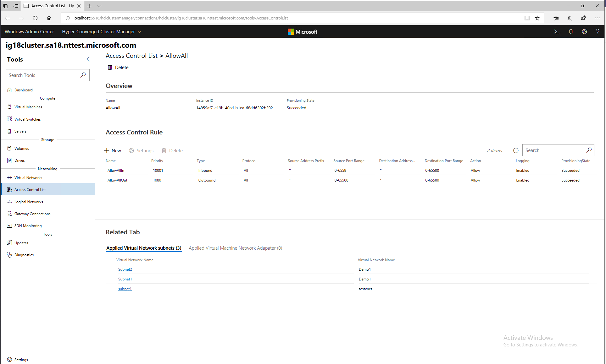Image resolution: width=606 pixels, height=364 pixels.
Task: Select the AllowAllIn rule row
Action: [x=350, y=171]
